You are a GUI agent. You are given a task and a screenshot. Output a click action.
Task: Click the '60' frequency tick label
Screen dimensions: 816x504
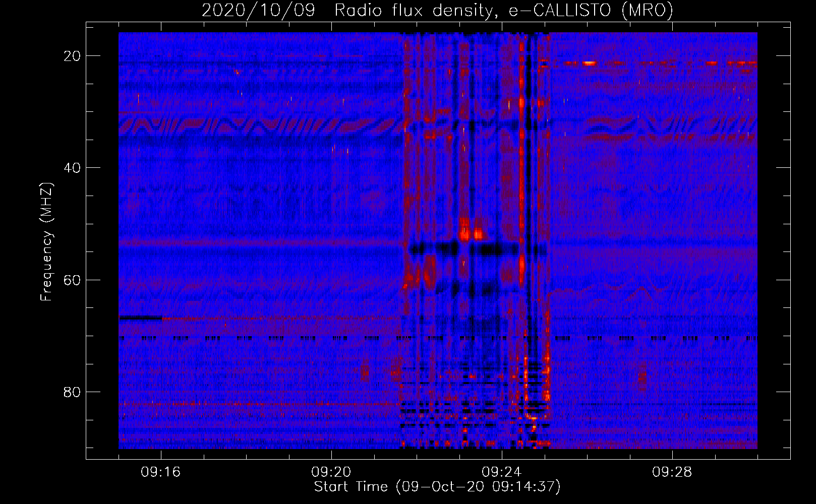tap(72, 280)
